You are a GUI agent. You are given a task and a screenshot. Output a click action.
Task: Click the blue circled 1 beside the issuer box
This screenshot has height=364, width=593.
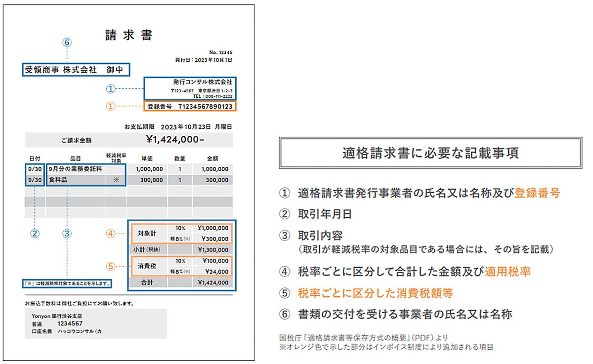(111, 88)
